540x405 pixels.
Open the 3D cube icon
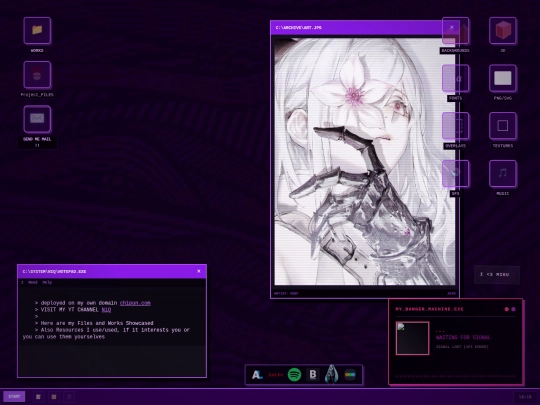coord(503,31)
